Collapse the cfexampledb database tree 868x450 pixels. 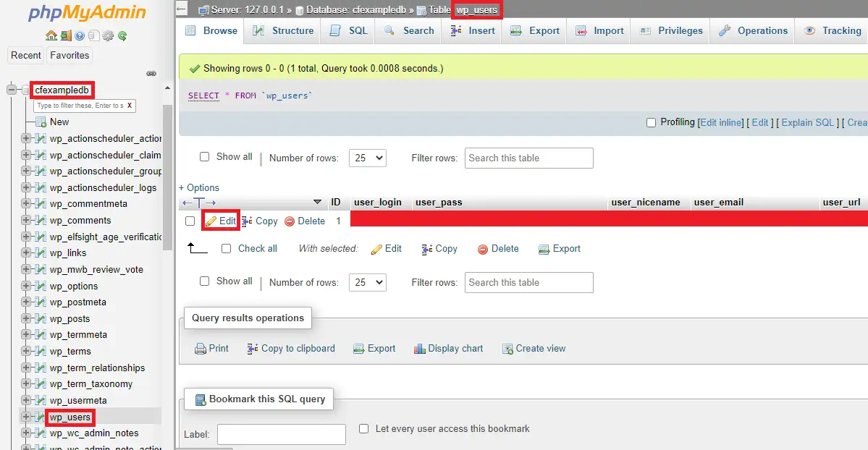tap(11, 90)
